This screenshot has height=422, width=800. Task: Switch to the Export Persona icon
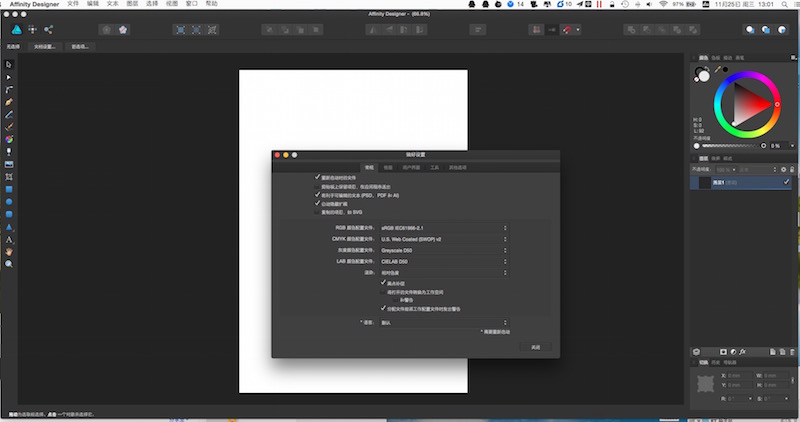point(49,29)
